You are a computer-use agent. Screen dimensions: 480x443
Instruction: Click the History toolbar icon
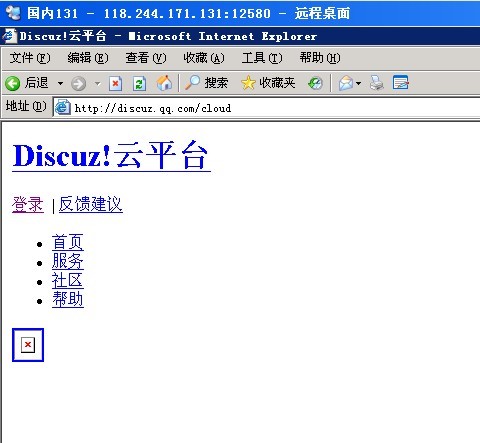pos(315,83)
